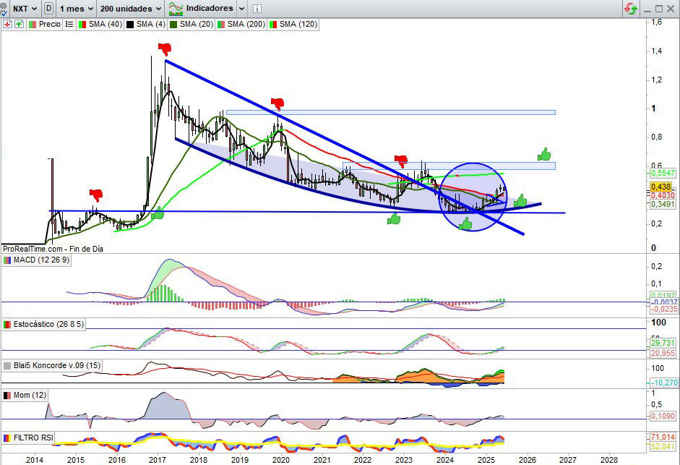The width and height of the screenshot is (680, 465).
Task: Toggle the chart link icon at the toolbar's left end
Action: click(x=3, y=8)
